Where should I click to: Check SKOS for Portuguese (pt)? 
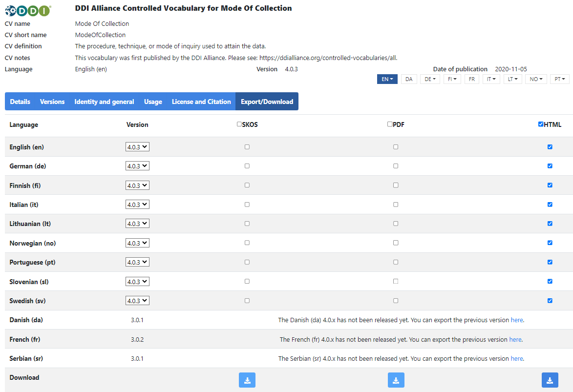pos(247,262)
